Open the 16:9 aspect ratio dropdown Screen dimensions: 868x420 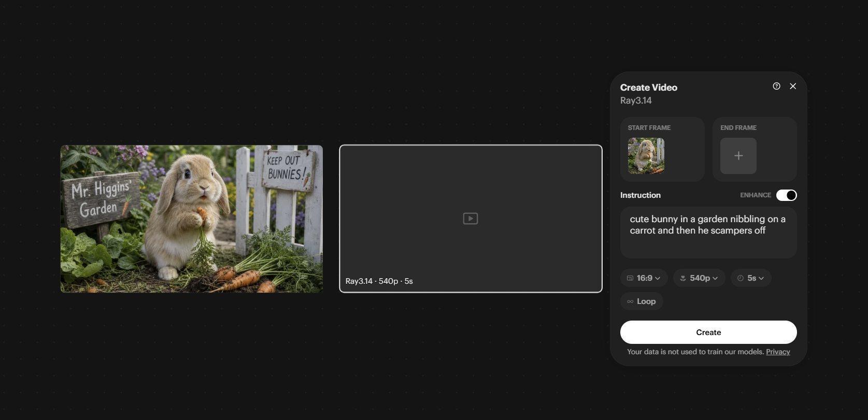644,278
